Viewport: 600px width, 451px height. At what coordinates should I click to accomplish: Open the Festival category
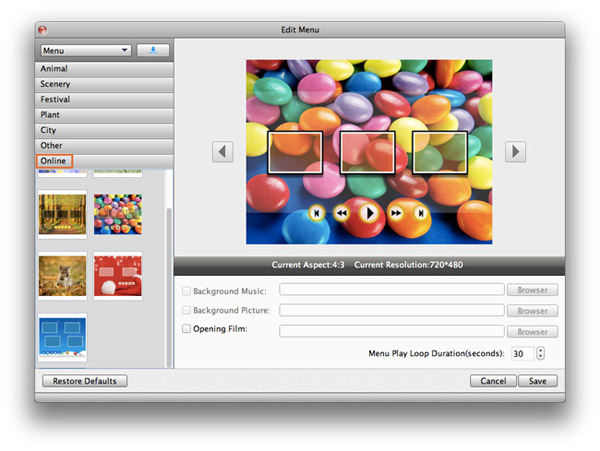pos(104,99)
